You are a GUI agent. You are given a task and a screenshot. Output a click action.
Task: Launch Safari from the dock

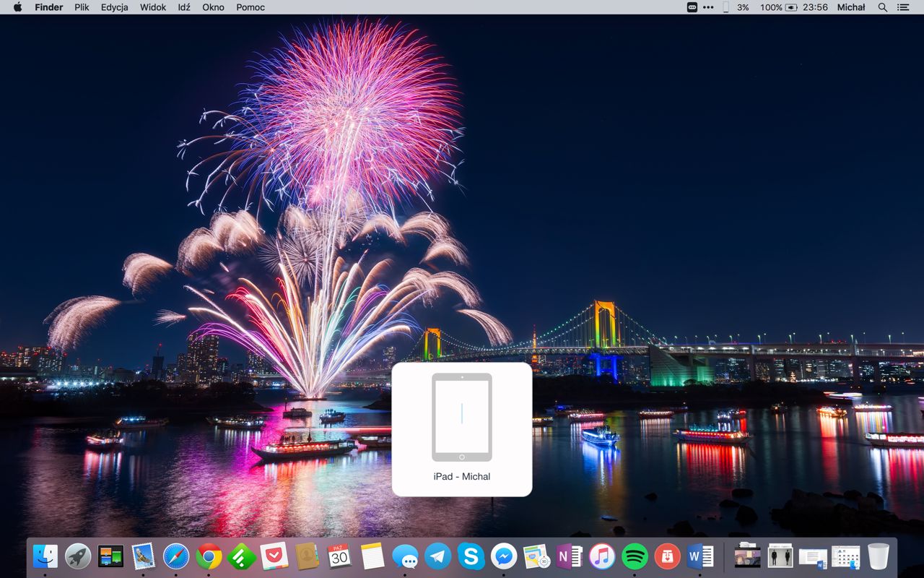click(176, 556)
